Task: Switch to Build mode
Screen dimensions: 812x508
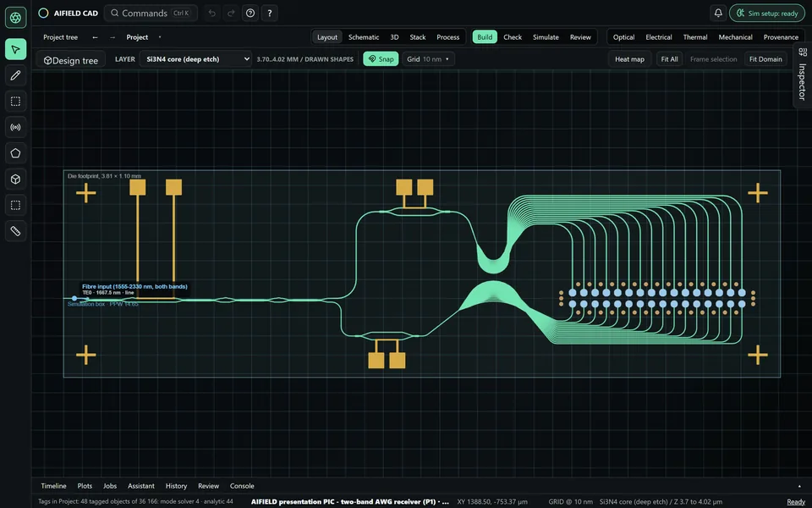Action: click(x=485, y=37)
